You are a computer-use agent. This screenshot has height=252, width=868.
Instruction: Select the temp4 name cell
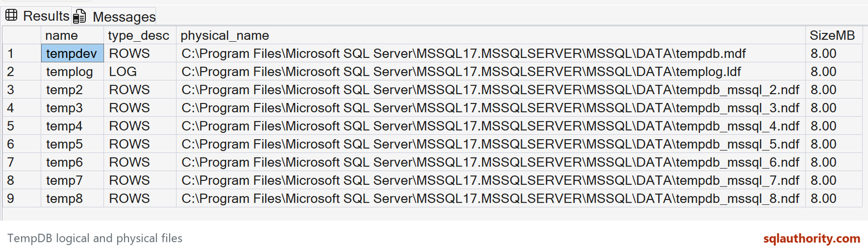(72, 126)
